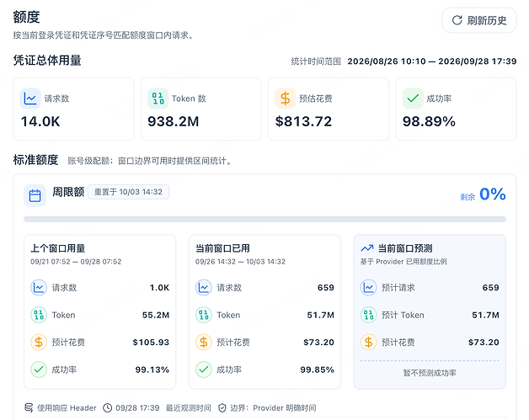
Task: Click the 当前窗口预测 trend arrow icon
Action: (x=367, y=248)
